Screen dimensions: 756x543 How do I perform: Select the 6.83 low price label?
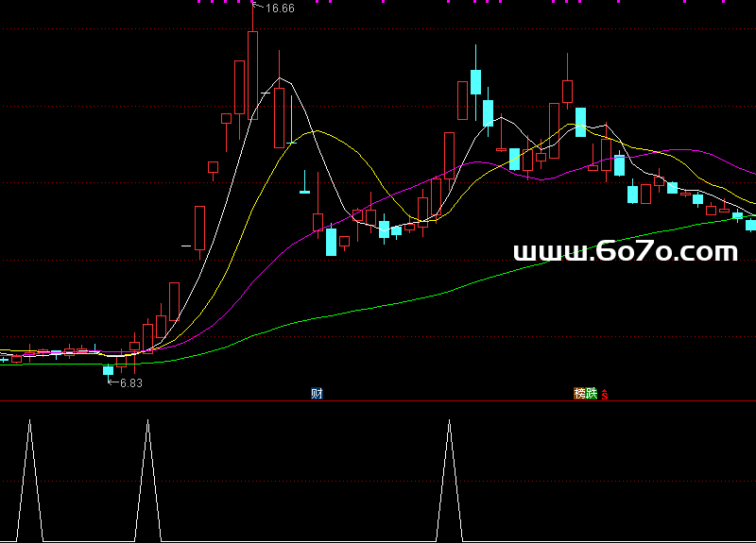(x=131, y=383)
